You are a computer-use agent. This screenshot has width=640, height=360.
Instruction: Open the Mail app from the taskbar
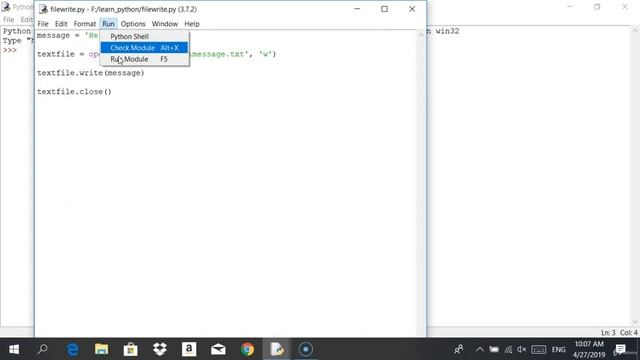pyautogui.click(x=218, y=349)
